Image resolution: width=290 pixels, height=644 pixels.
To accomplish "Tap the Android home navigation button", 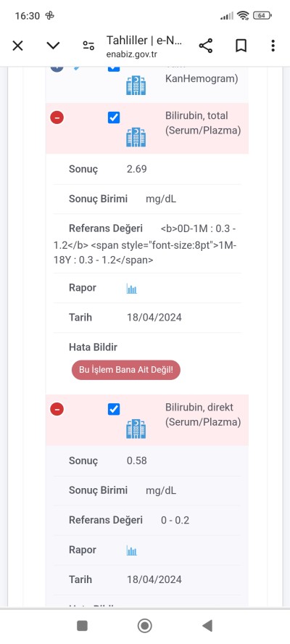I will pyautogui.click(x=144, y=626).
